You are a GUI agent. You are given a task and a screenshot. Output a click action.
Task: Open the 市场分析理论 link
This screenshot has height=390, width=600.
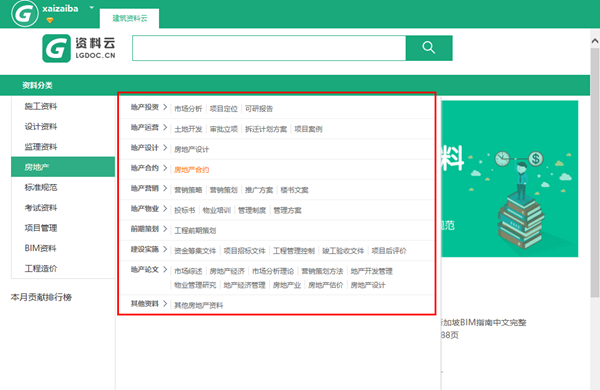tap(273, 271)
